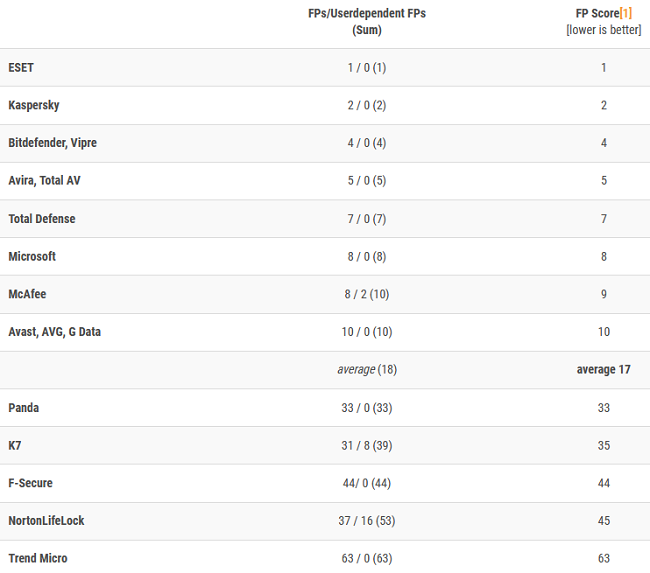The image size is (650, 573).
Task: Click the Bitdefender, Vipre row label
Action: [x=52, y=143]
